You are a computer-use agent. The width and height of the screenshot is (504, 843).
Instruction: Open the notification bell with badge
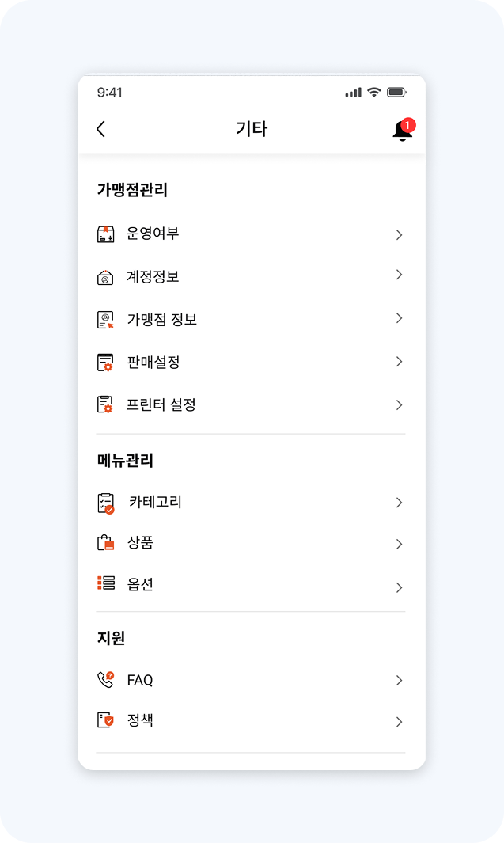click(x=403, y=129)
